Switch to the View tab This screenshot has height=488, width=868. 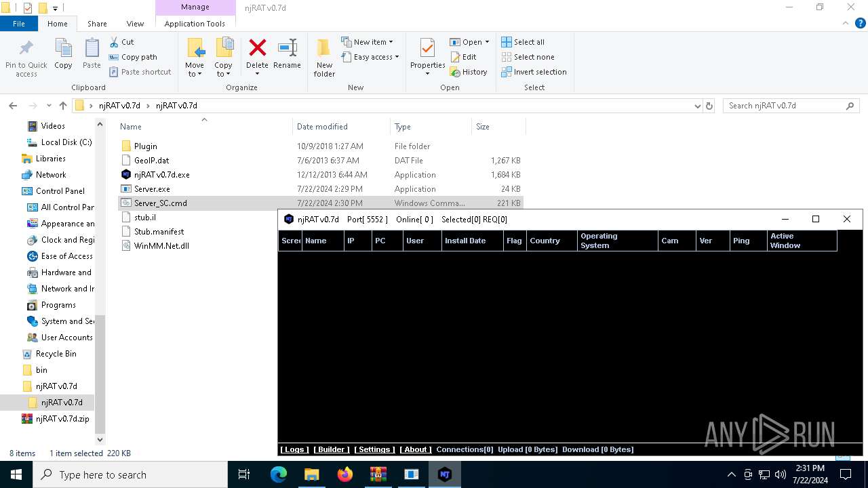pyautogui.click(x=135, y=23)
